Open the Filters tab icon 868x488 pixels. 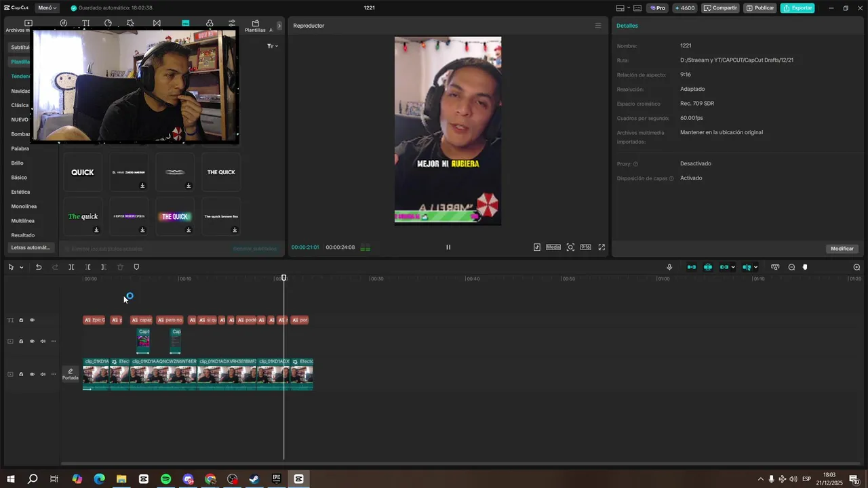point(210,23)
